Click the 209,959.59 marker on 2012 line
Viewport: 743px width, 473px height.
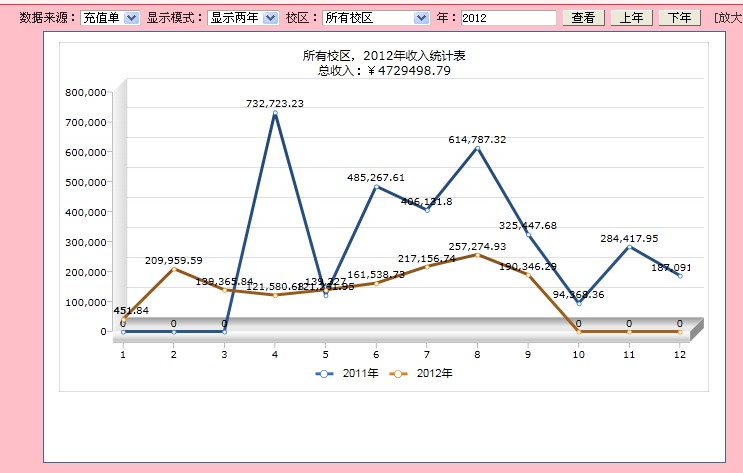coord(174,269)
